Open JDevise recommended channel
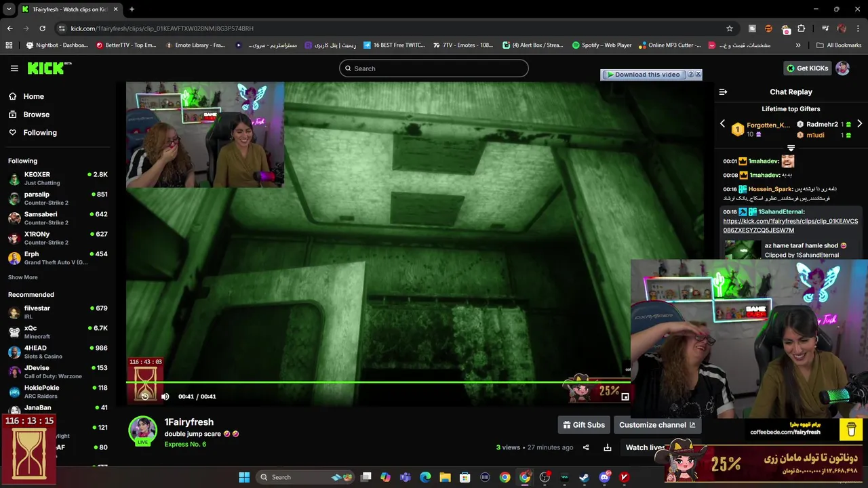The image size is (868, 488). click(58, 371)
